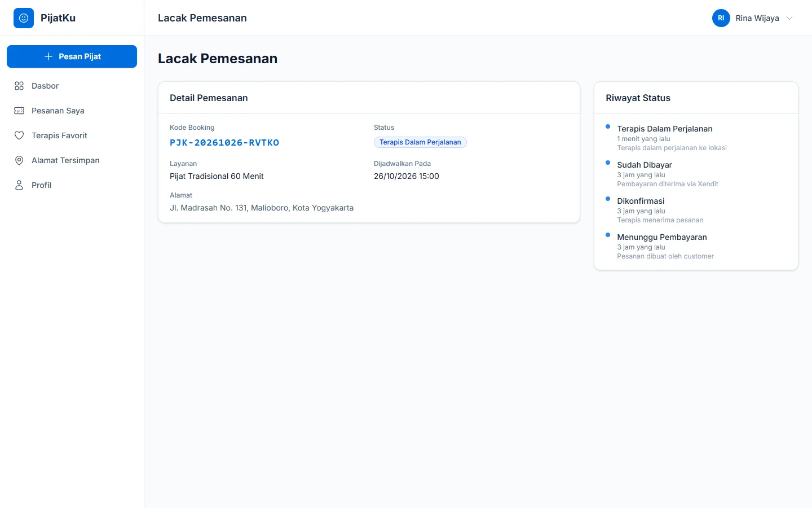The width and height of the screenshot is (812, 508).
Task: Click the blue dot beside Terapis Dalam Perjalanan history entry
Action: point(608,126)
